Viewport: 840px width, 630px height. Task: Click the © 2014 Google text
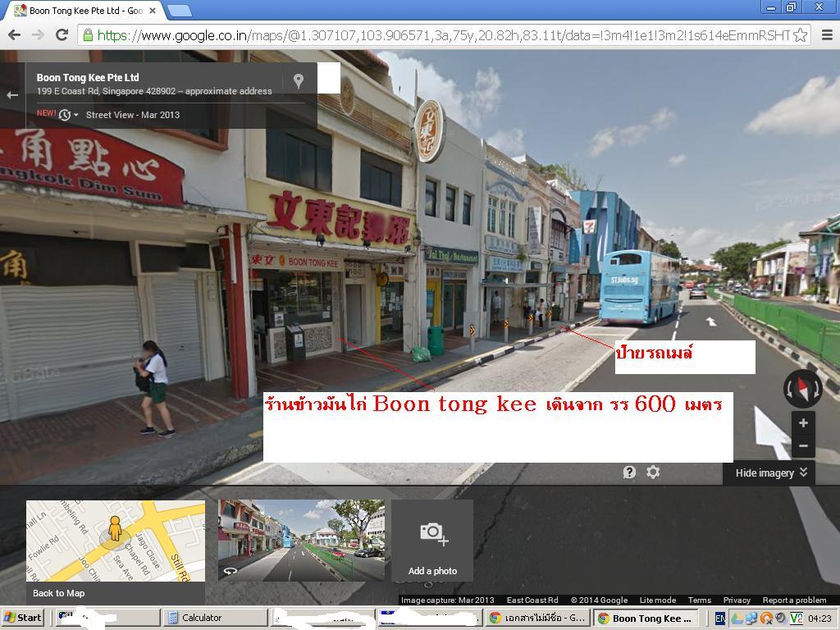(599, 600)
